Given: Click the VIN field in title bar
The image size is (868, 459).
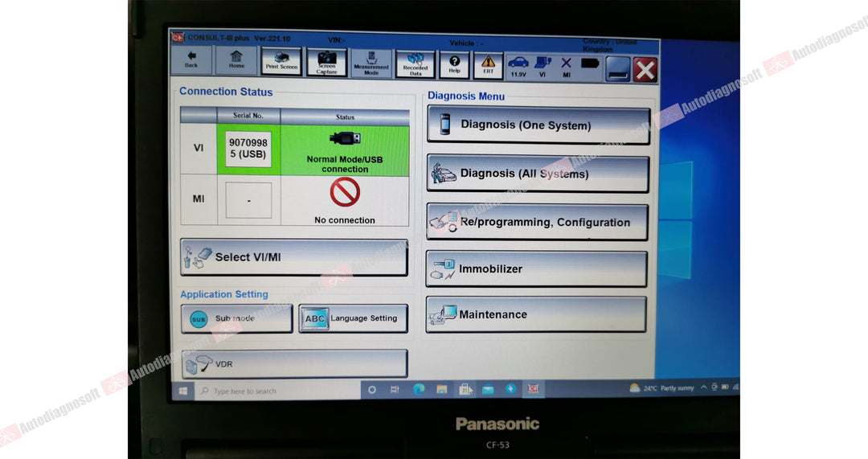Looking at the screenshot, I should [x=337, y=40].
